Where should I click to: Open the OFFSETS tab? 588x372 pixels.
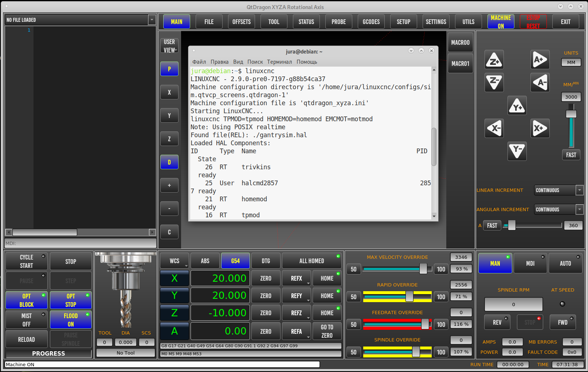(x=242, y=22)
